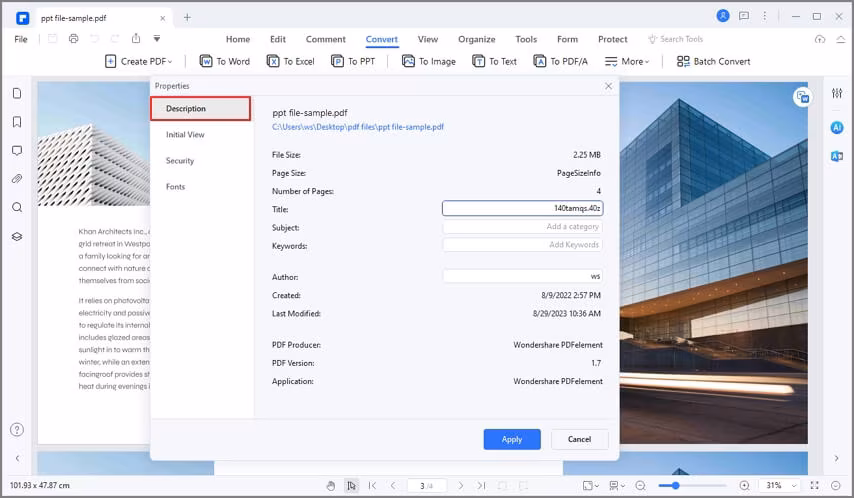Viewport: 854px width, 498px height.
Task: Expand the quick access toolbar dropdown arrow
Action: (156, 39)
